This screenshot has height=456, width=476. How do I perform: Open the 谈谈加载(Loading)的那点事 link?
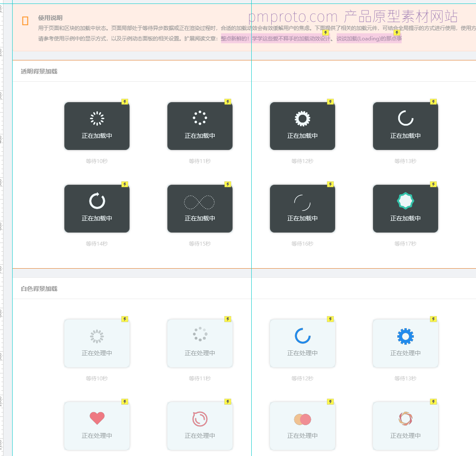coord(369,39)
